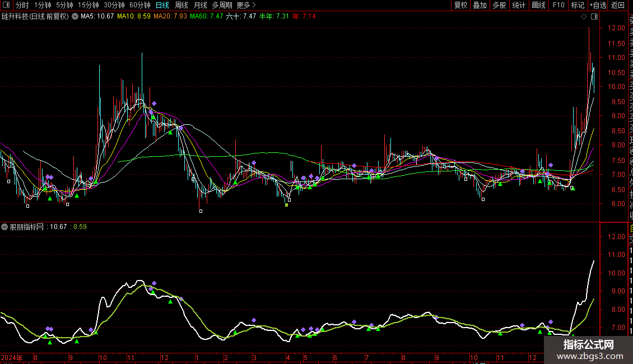This screenshot has width=633, height=364.
Task: Click the 叠加 overlay button
Action: click(x=480, y=5)
